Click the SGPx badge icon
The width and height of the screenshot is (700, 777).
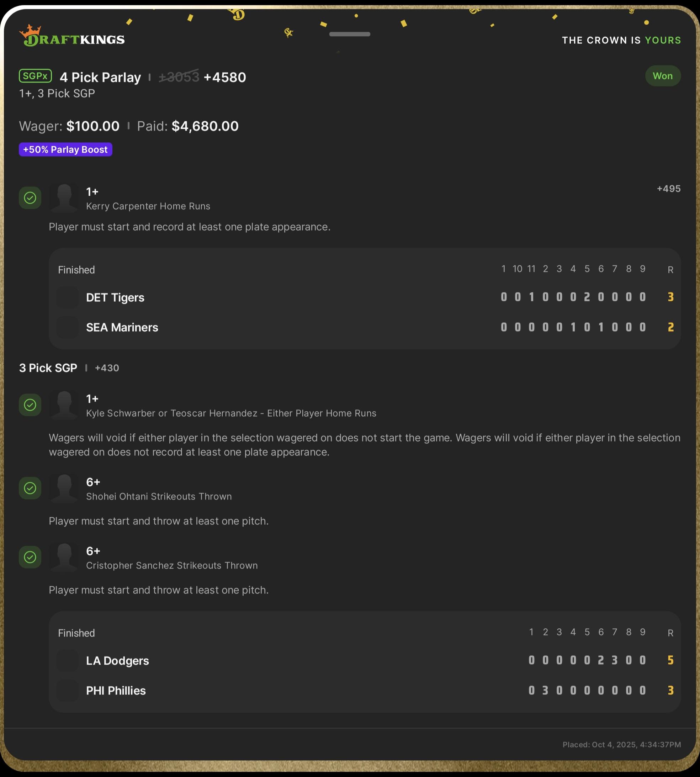pos(35,76)
